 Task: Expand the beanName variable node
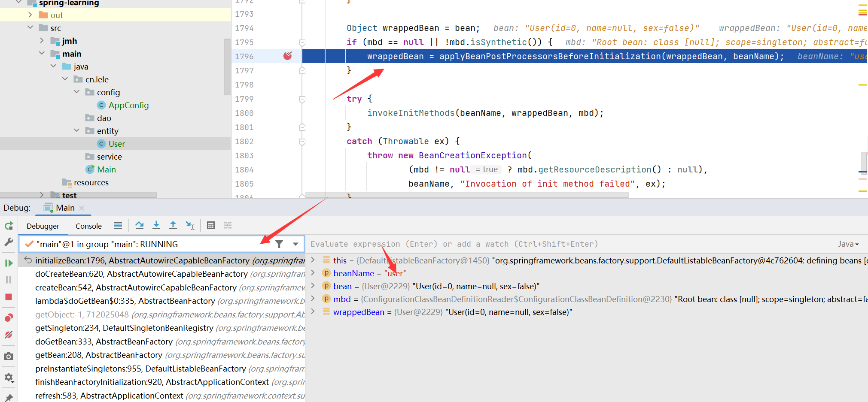coord(313,273)
